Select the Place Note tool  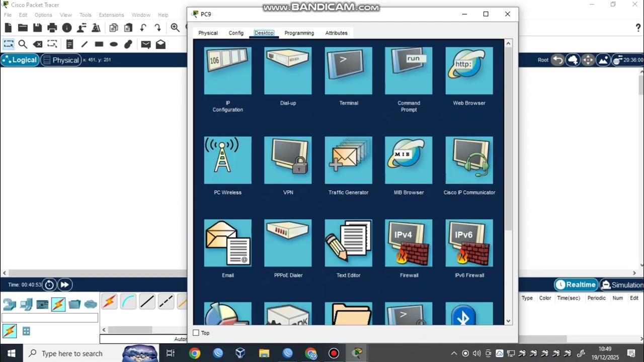[x=69, y=44]
